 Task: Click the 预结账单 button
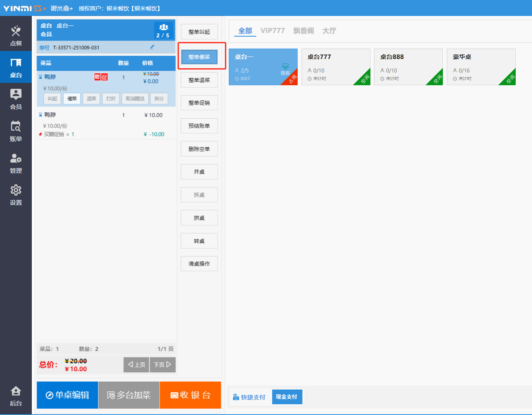pos(199,126)
